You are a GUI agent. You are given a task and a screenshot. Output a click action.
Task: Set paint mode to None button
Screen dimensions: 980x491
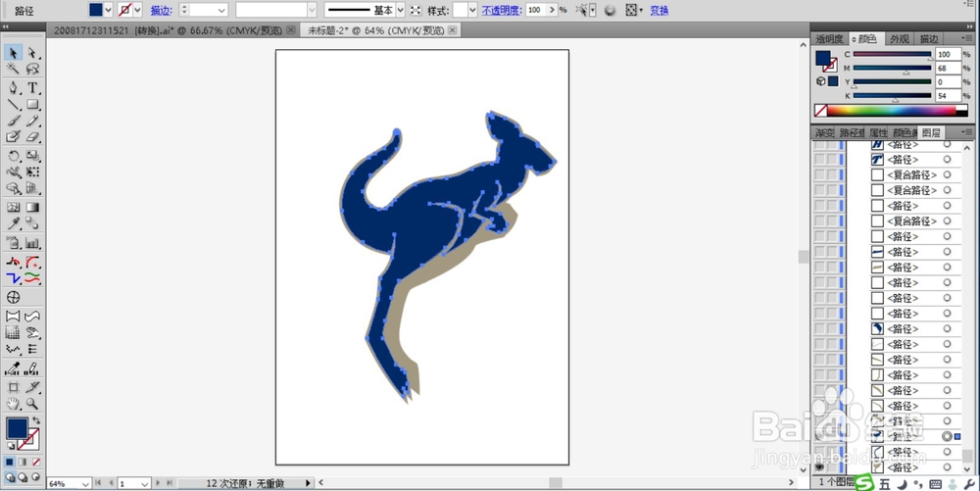tap(35, 463)
